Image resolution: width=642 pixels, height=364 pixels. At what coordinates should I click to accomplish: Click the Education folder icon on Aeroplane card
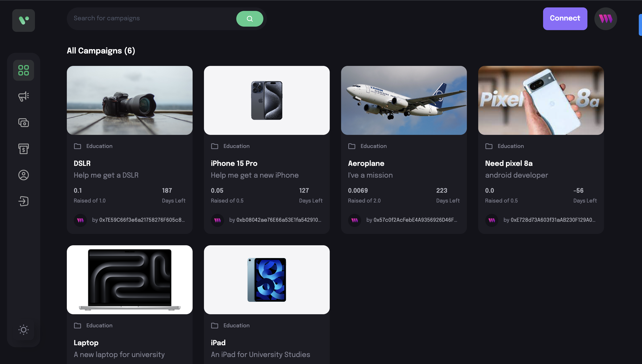[x=352, y=146]
